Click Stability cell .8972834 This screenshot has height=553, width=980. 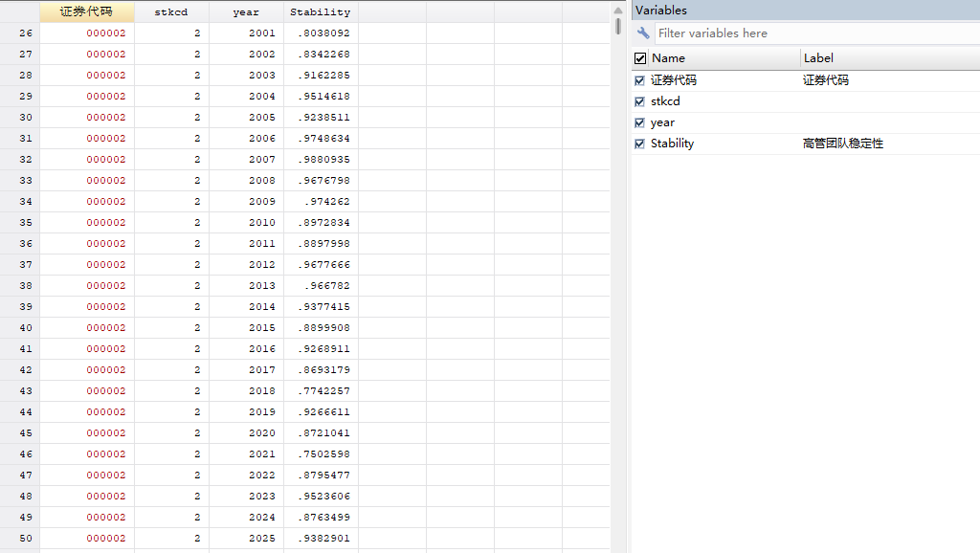tap(321, 223)
